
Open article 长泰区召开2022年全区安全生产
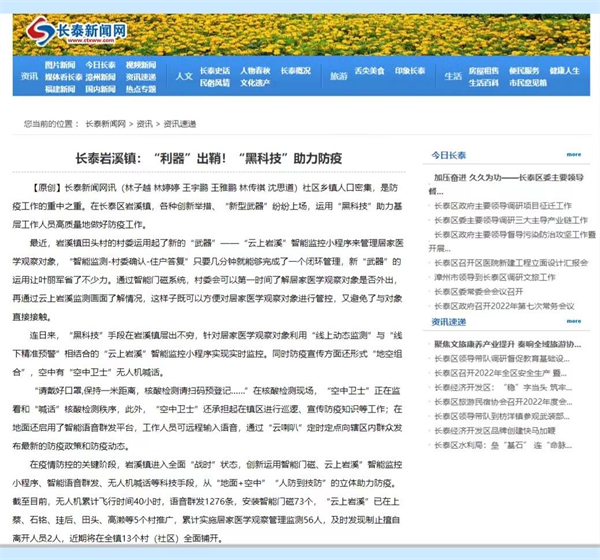[501, 373]
